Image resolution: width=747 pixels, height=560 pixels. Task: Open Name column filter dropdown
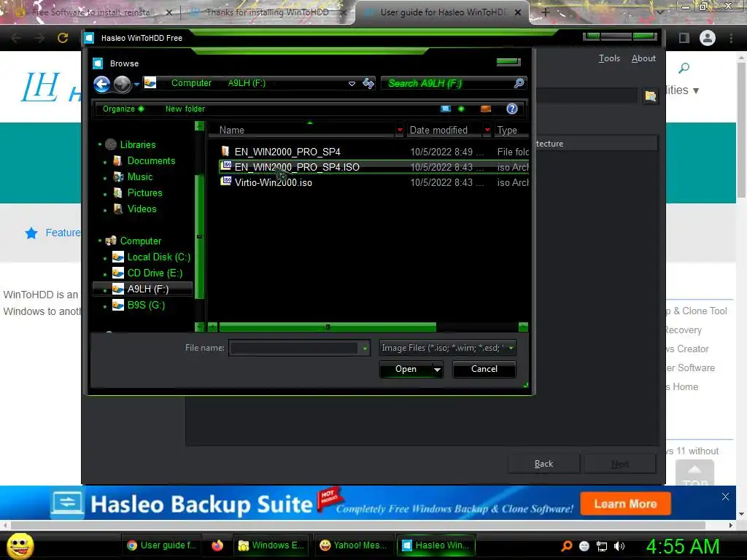pyautogui.click(x=400, y=130)
